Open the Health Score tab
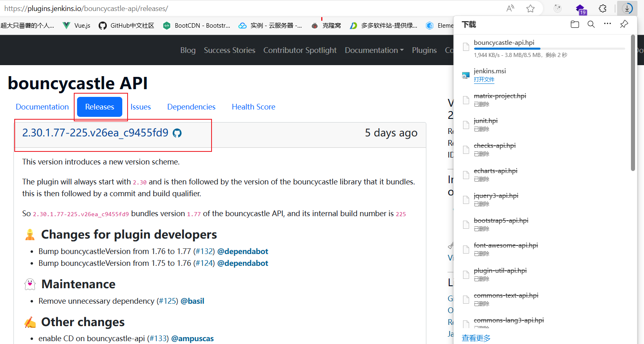This screenshot has height=344, width=644. click(x=254, y=107)
